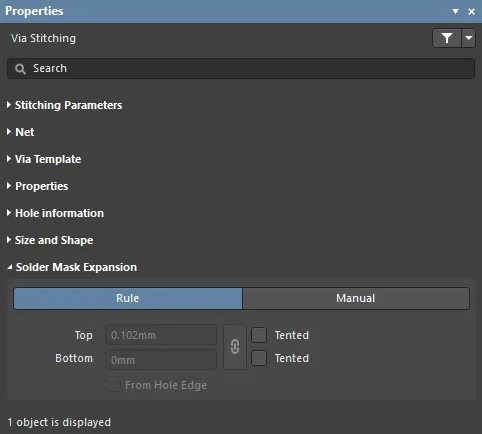Enable the Top Tented checkbox
This screenshot has height=434, width=482.
tap(259, 335)
